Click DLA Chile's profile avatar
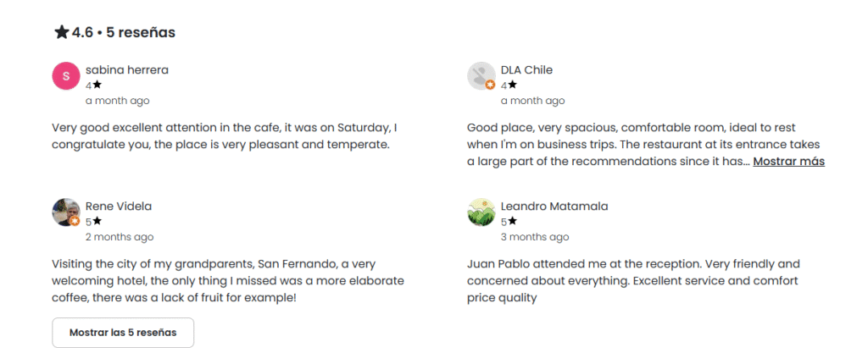The width and height of the screenshot is (868, 364). [x=481, y=76]
